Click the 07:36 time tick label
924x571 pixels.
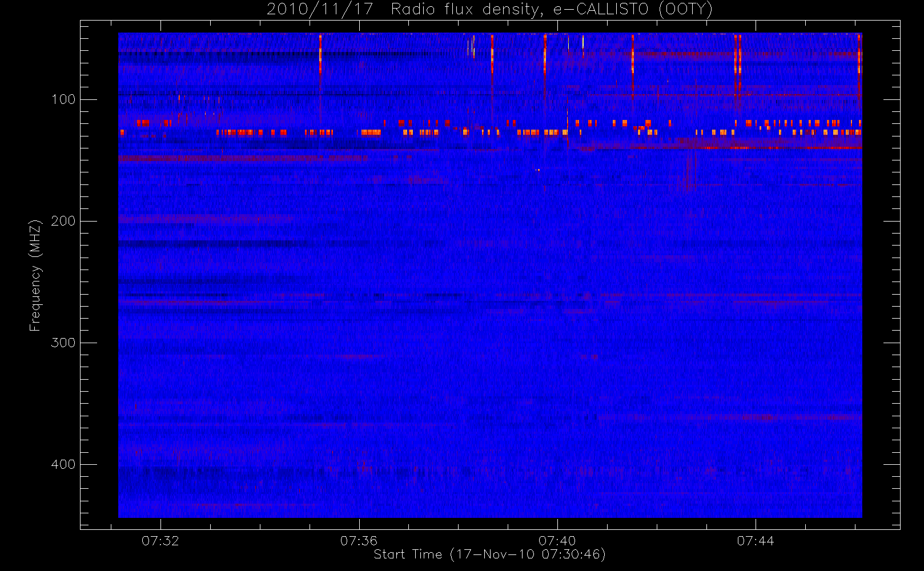click(359, 541)
